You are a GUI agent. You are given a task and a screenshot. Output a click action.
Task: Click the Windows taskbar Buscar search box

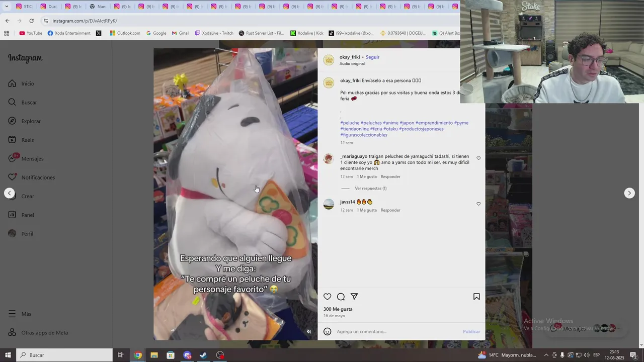pos(64,355)
